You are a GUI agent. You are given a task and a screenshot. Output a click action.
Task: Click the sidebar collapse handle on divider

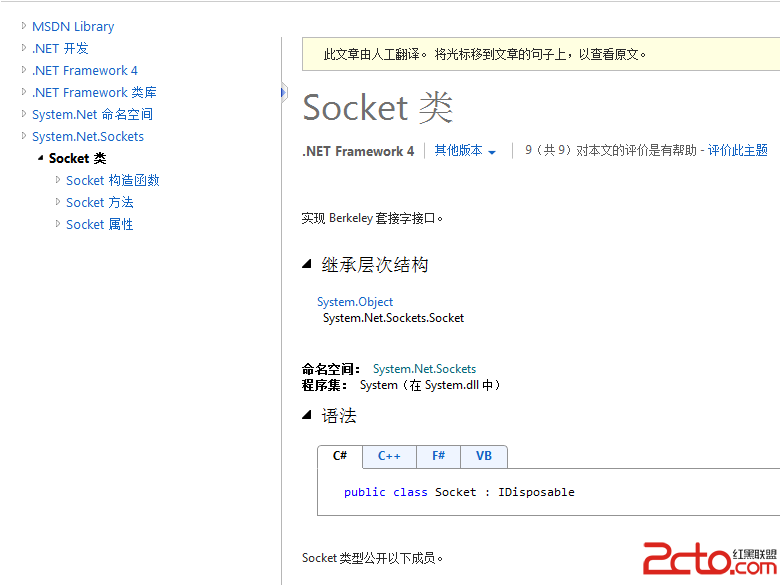point(284,93)
